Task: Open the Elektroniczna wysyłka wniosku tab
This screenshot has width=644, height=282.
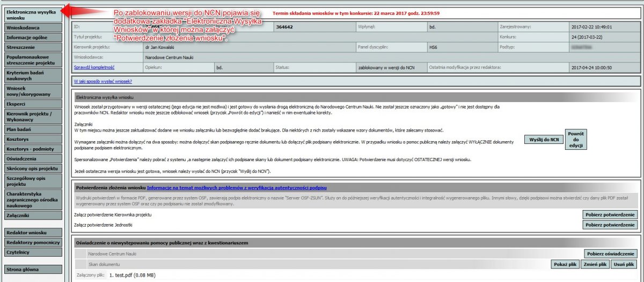Action: pyautogui.click(x=31, y=14)
